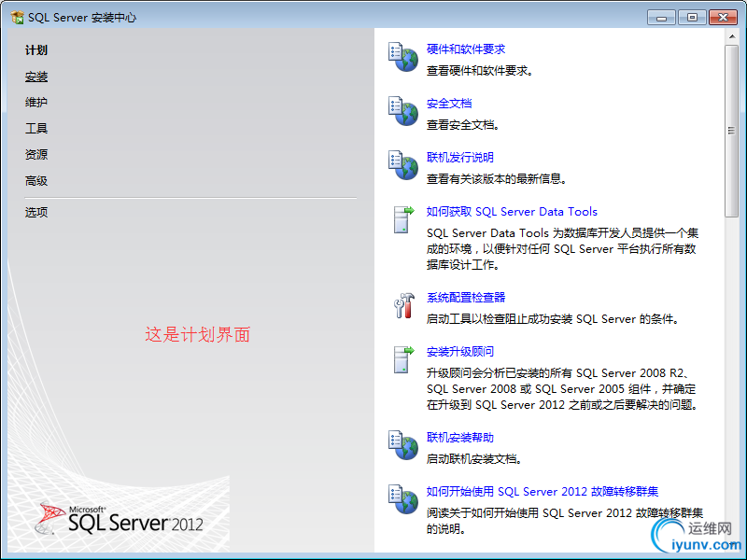The height and width of the screenshot is (560, 747).
Task: Launch the 系统配置检查器 link
Action: pos(465,297)
